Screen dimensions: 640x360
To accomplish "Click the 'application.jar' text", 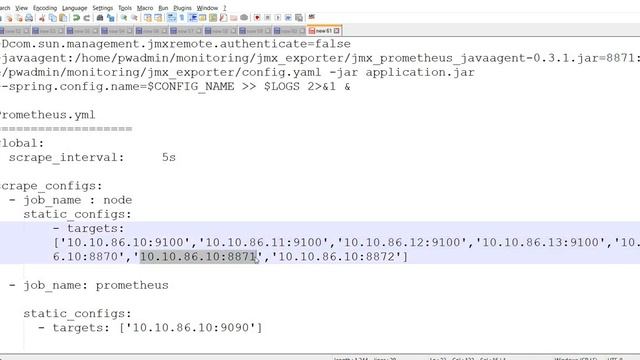I will click(420, 73).
